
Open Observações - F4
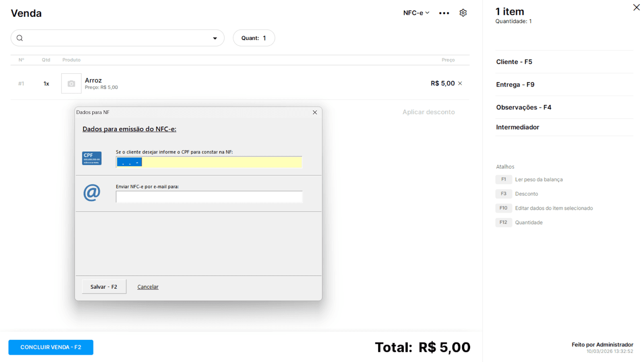524,107
